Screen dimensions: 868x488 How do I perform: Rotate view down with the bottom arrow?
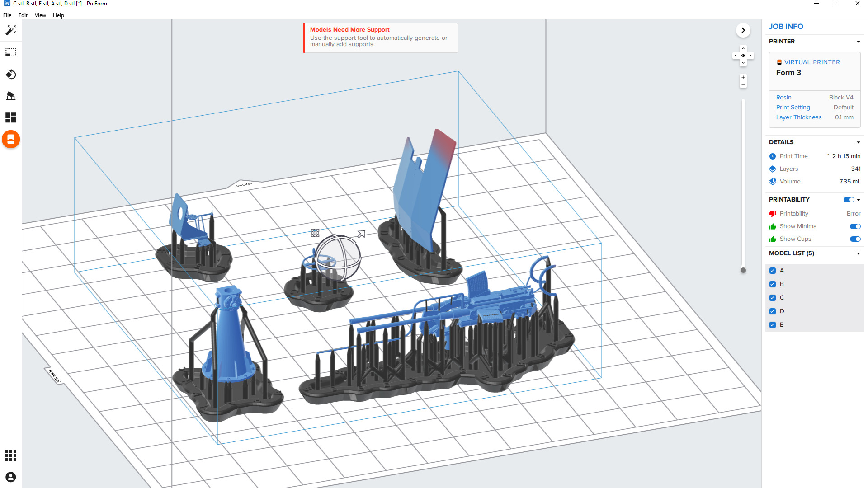pyautogui.click(x=743, y=63)
